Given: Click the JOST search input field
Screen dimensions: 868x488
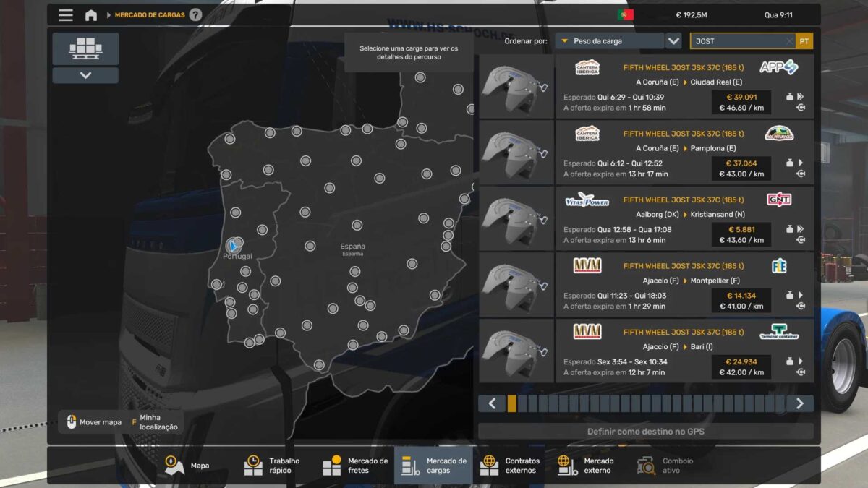Looking at the screenshot, I should click(738, 41).
